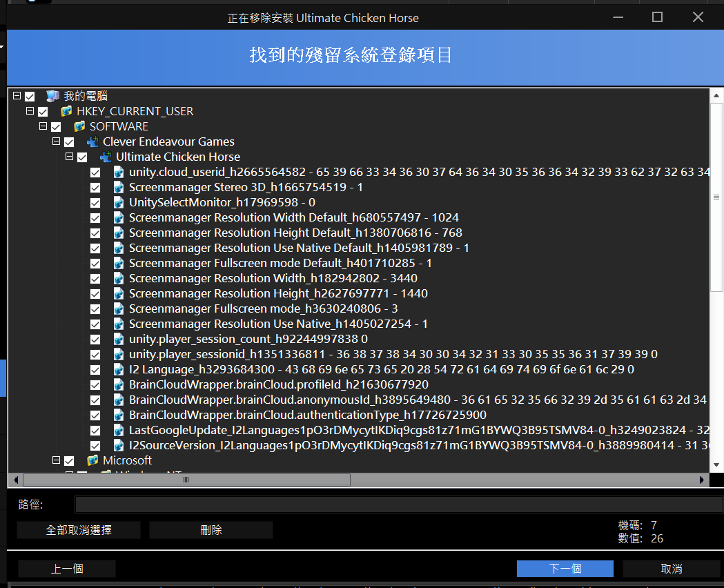Click the Ultimate Chicken Horse key icon
Screen dimensions: 724x588
point(105,157)
